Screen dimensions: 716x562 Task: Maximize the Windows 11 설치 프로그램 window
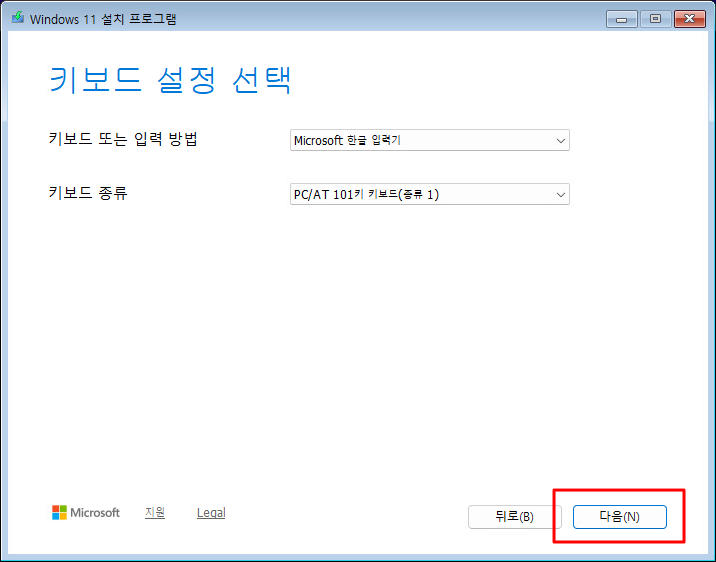[x=655, y=19]
